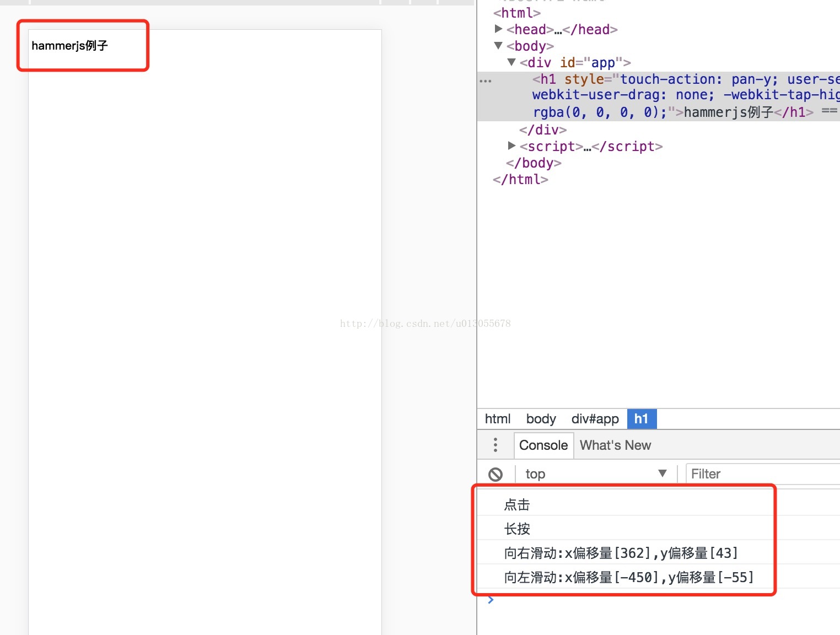The image size is (840, 635).
Task: Click the 向左滑动 x偏移量[-450] log entry
Action: click(628, 577)
